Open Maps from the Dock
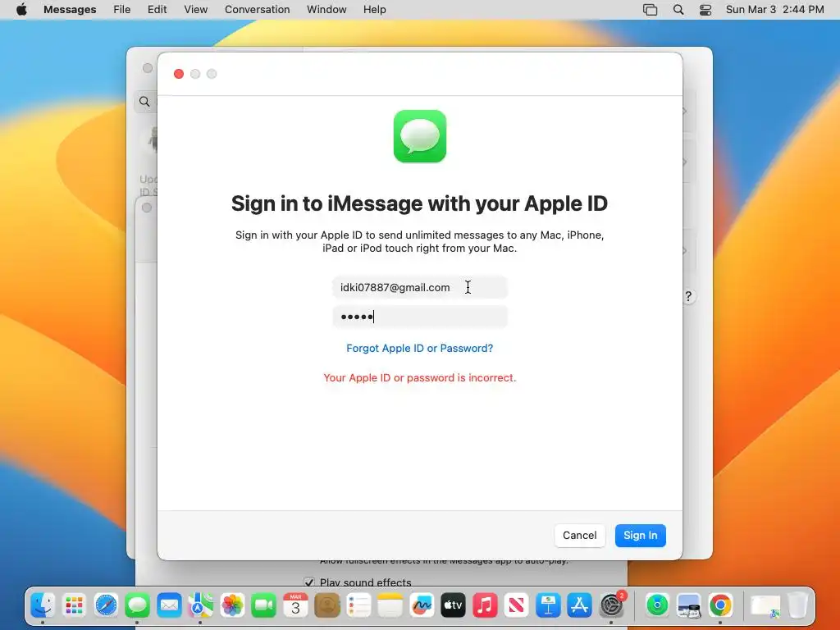Viewport: 840px width, 630px height. point(200,605)
